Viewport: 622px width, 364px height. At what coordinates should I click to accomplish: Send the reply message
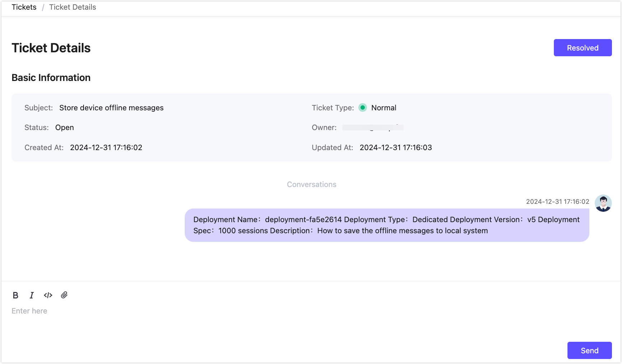point(589,350)
